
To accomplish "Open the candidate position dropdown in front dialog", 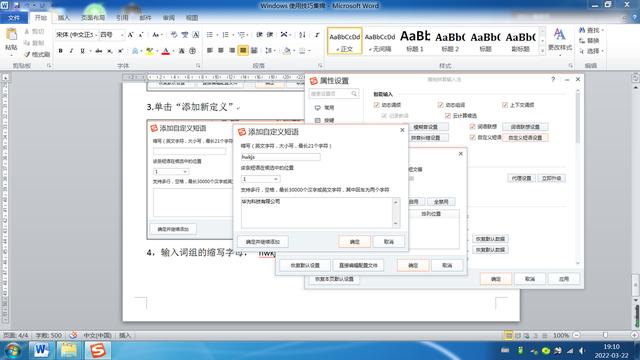I will click(x=276, y=179).
